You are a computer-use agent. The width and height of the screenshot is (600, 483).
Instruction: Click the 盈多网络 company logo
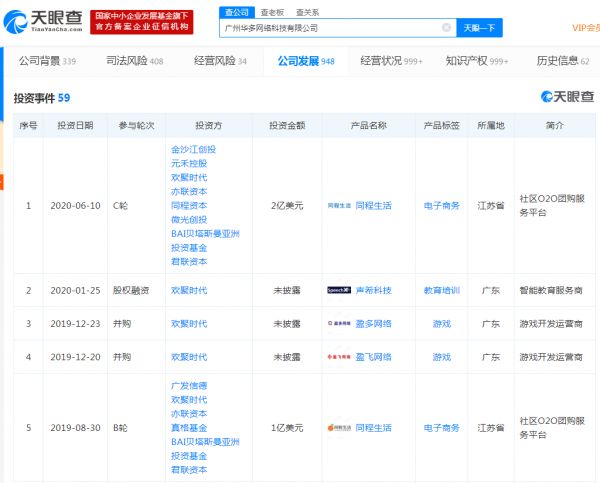point(339,324)
